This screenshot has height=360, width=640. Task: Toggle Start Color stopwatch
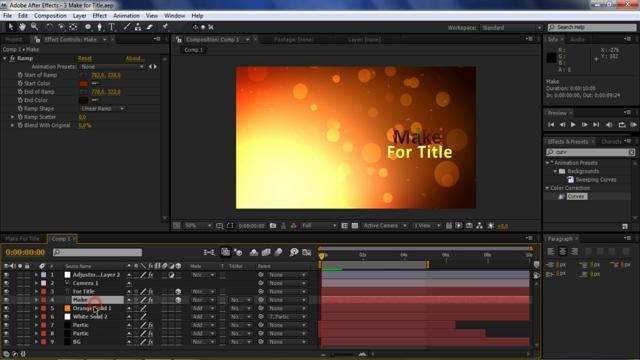coord(20,83)
